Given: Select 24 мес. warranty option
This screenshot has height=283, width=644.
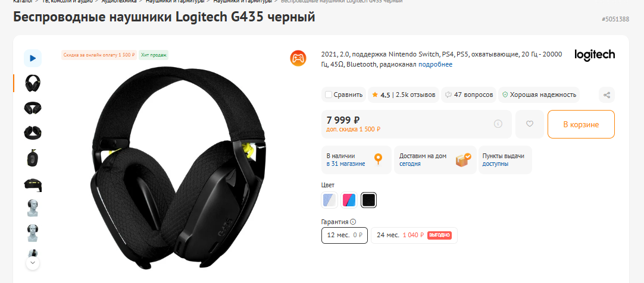Looking at the screenshot, I should click(414, 235).
